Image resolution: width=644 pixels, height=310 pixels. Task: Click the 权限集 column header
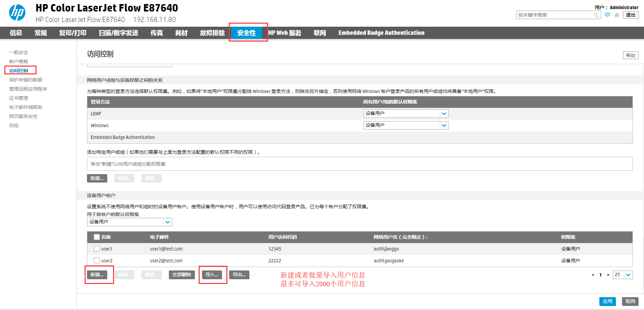coord(568,237)
